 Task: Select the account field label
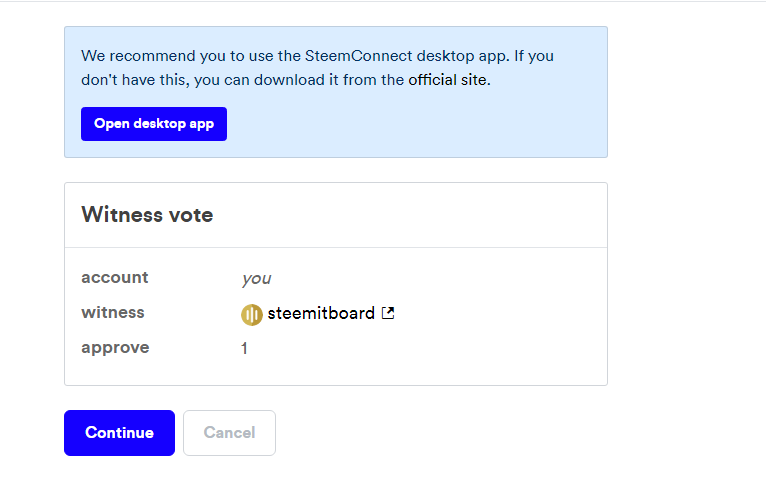click(x=114, y=278)
